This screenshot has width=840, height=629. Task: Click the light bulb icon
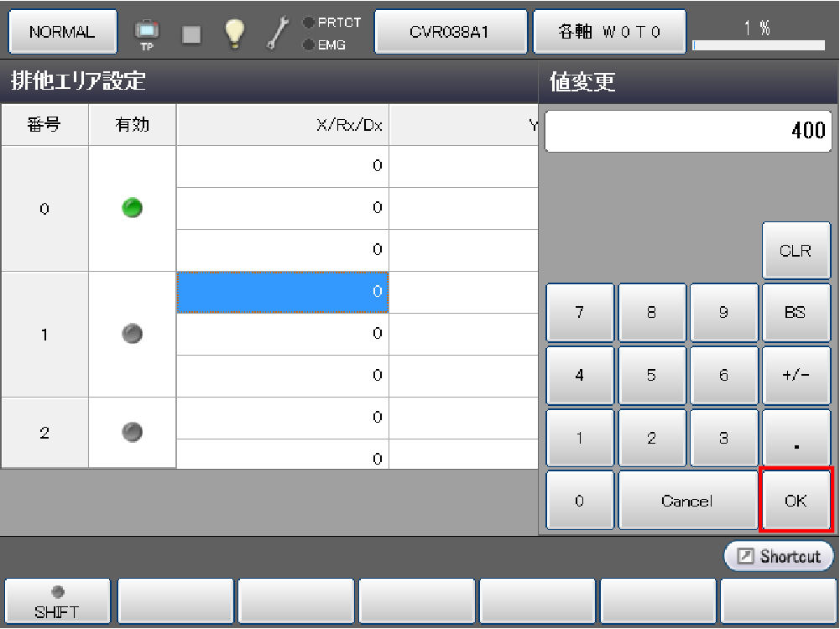tap(233, 32)
